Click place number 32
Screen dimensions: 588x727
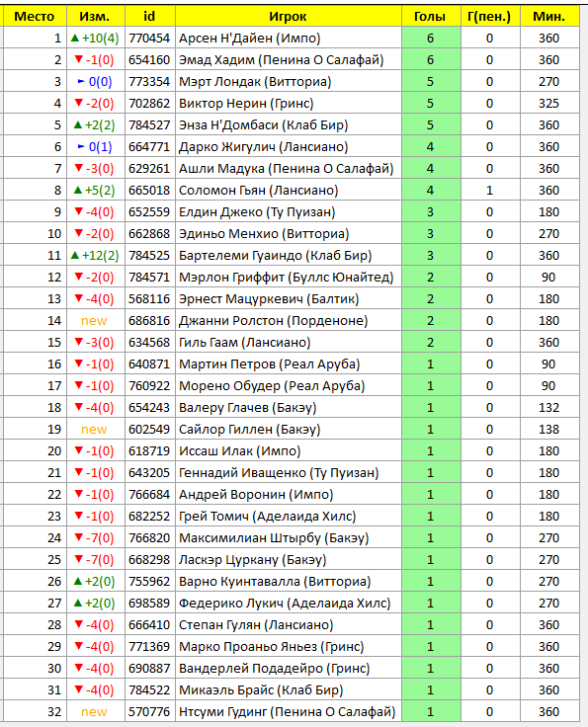[x=54, y=712]
